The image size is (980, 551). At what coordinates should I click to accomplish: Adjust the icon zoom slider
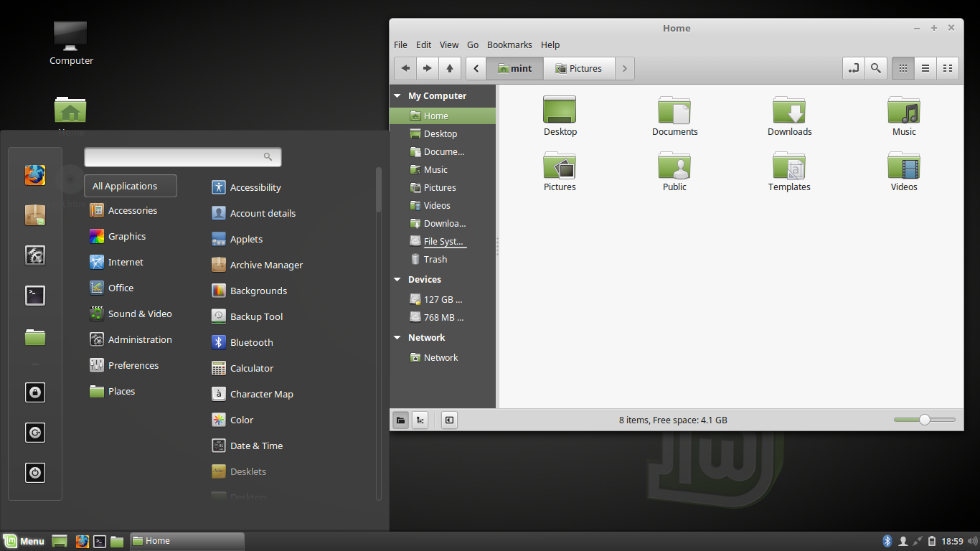[x=925, y=420]
